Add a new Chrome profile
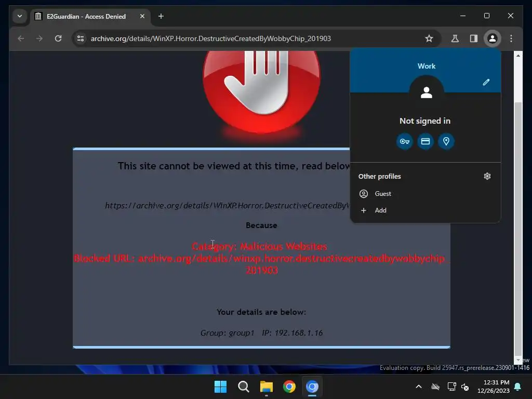 (425, 210)
